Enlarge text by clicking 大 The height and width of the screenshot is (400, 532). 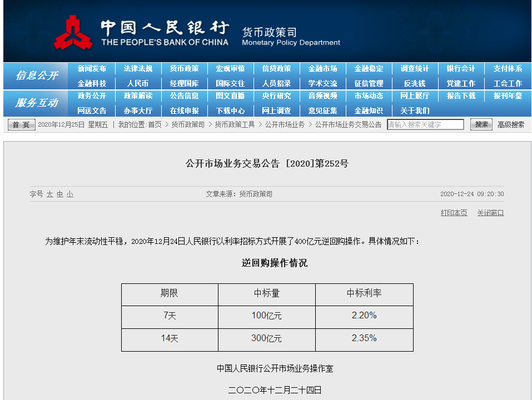(x=50, y=194)
